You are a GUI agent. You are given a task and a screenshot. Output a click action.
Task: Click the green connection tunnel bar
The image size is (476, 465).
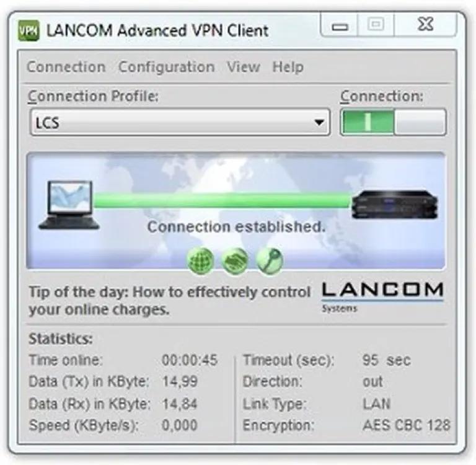pos(223,200)
